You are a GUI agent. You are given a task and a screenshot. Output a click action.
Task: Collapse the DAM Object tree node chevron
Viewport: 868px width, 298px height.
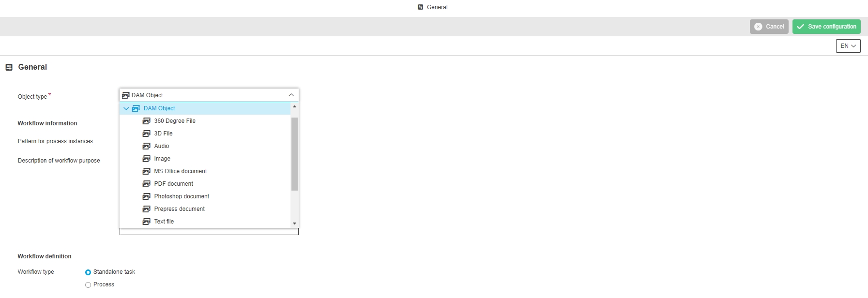point(126,108)
